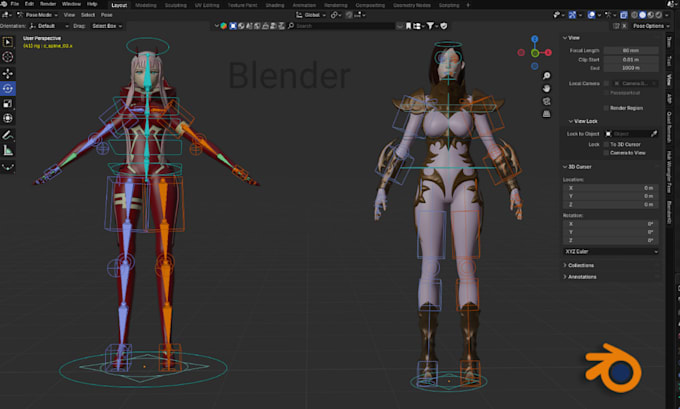680x409 pixels.
Task: Open the sidebar ARP tab
Action: [x=669, y=98]
